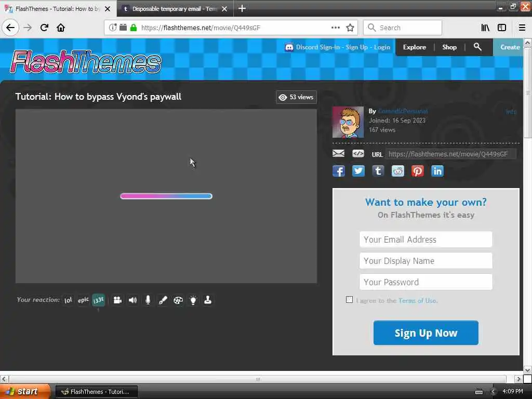Screen dimensions: 532x399
Task: Open page actions three-dot menu
Action: point(335,28)
